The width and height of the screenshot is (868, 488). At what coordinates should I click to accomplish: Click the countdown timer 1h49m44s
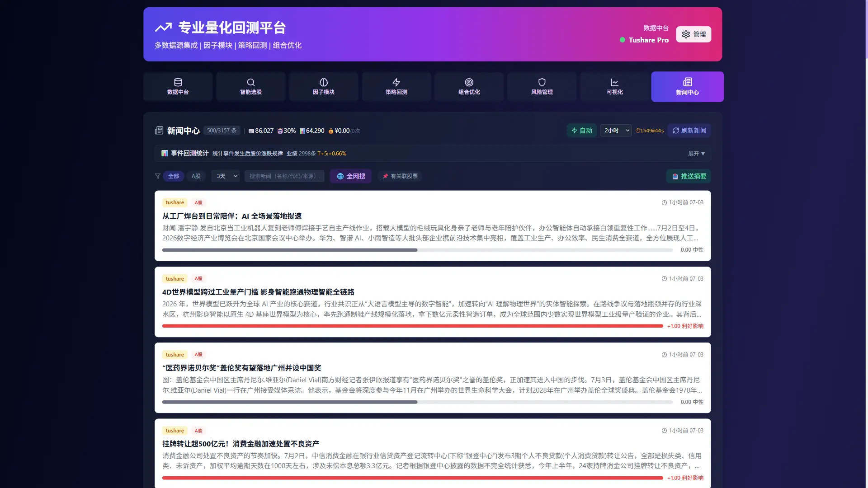click(x=650, y=131)
